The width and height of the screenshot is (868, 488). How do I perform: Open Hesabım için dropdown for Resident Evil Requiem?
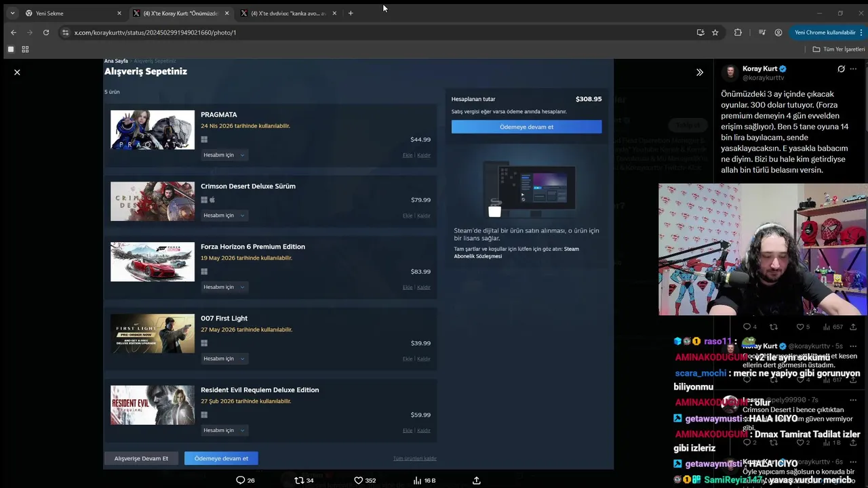(224, 430)
